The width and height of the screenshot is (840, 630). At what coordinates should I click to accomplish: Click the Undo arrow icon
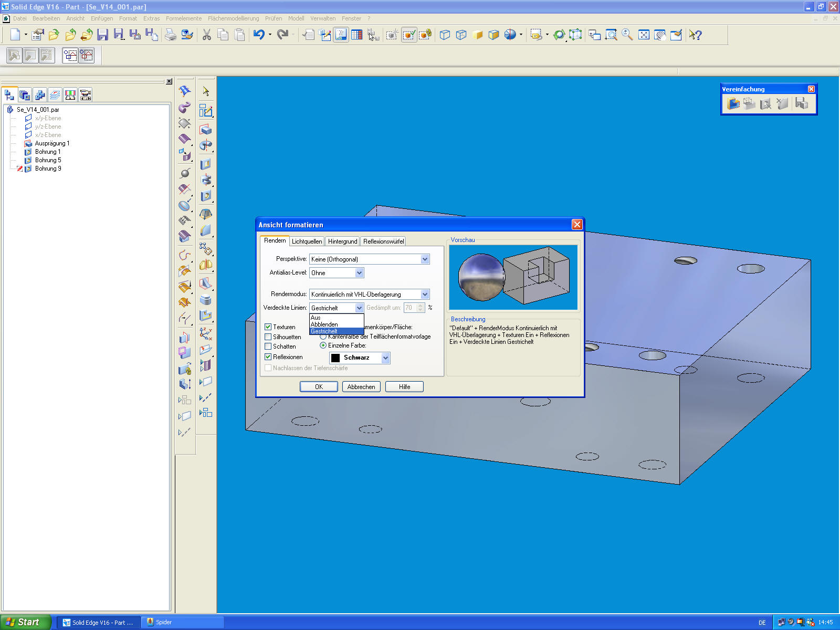point(259,35)
